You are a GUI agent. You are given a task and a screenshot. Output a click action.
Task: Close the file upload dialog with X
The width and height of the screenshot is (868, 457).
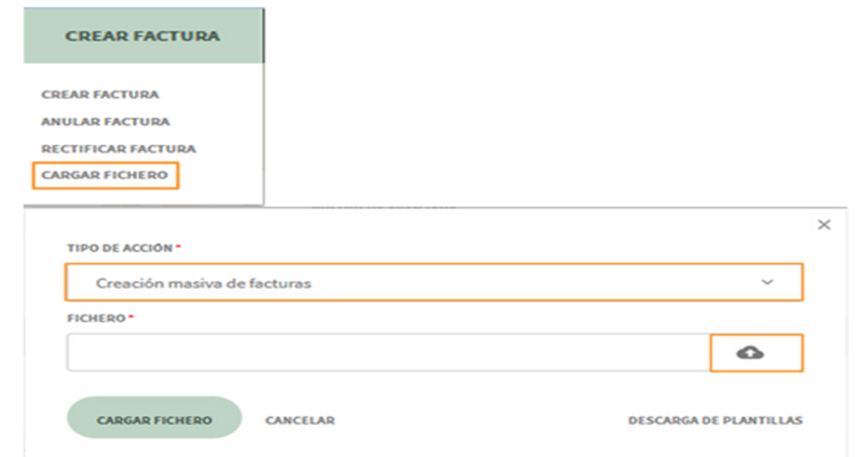click(824, 225)
